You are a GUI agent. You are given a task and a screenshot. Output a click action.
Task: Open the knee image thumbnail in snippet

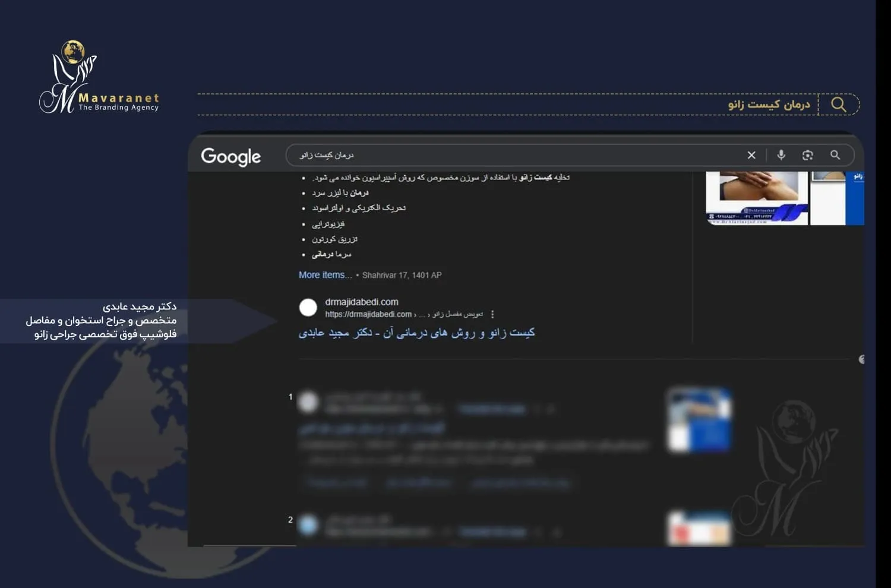click(x=756, y=198)
